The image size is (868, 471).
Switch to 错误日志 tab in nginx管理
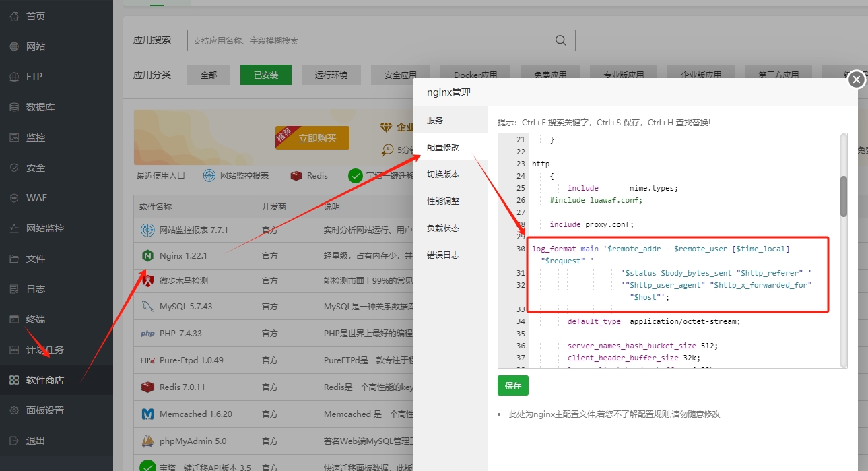[450, 255]
